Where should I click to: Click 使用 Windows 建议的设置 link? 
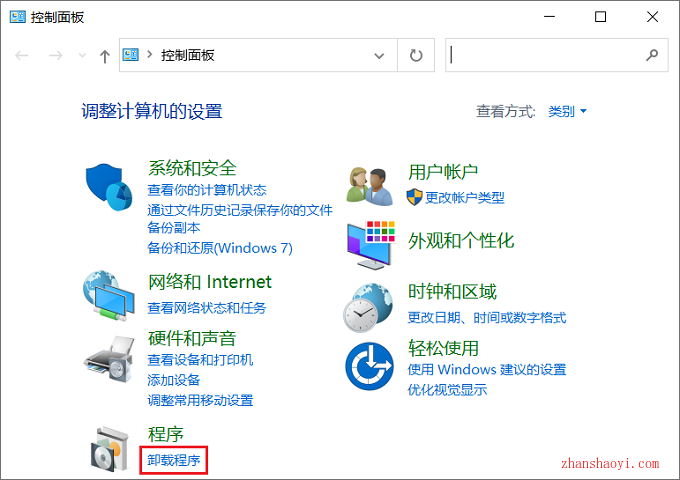487,369
